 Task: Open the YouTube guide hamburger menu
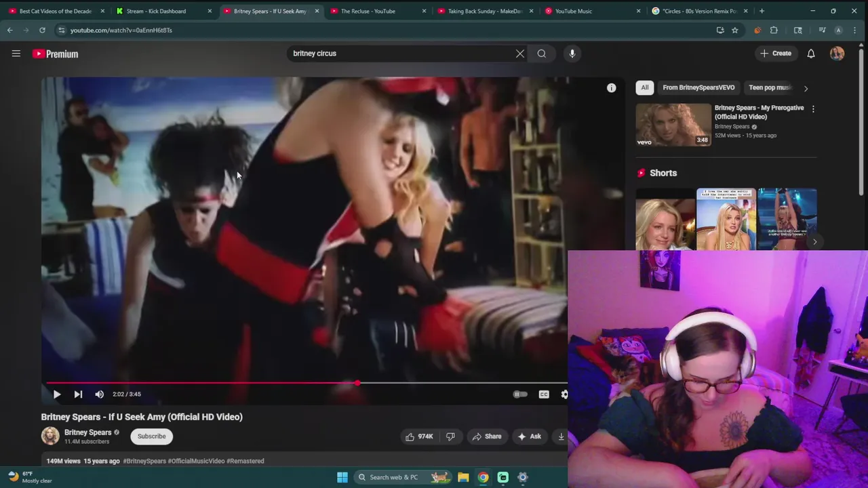tap(16, 54)
